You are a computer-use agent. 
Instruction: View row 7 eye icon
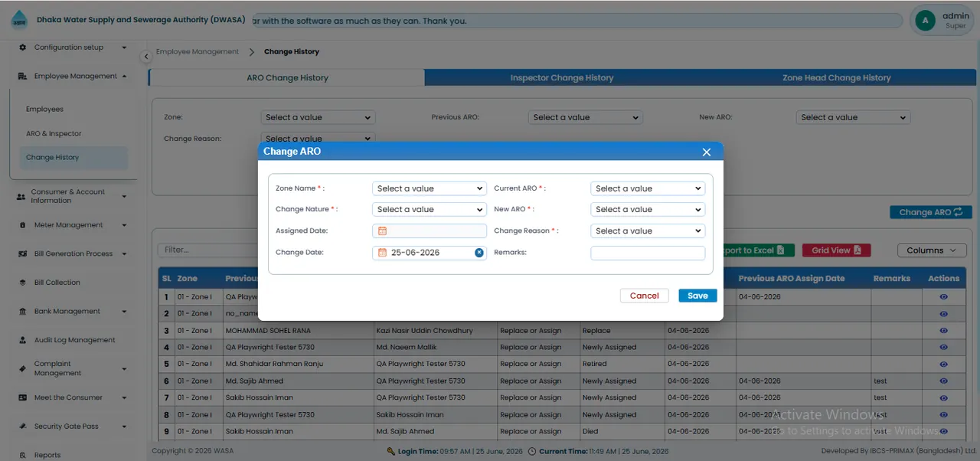(943, 398)
